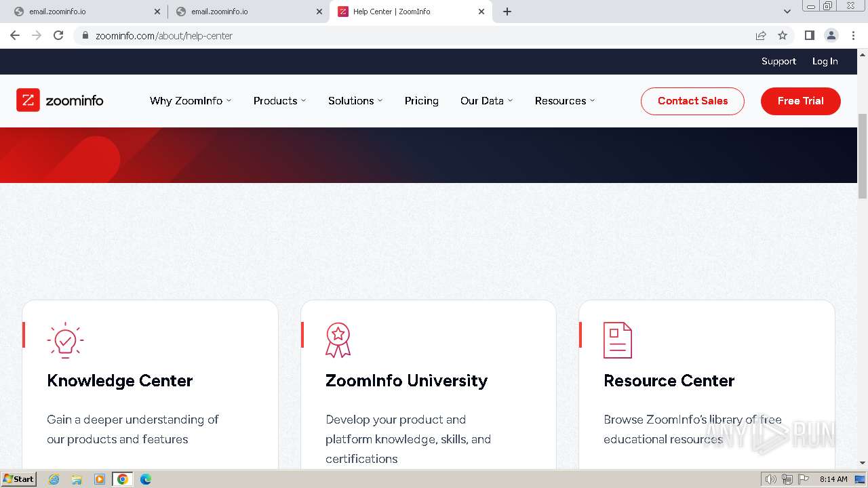Close the Help Center tab
Viewport: 868px width, 488px height.
click(481, 12)
